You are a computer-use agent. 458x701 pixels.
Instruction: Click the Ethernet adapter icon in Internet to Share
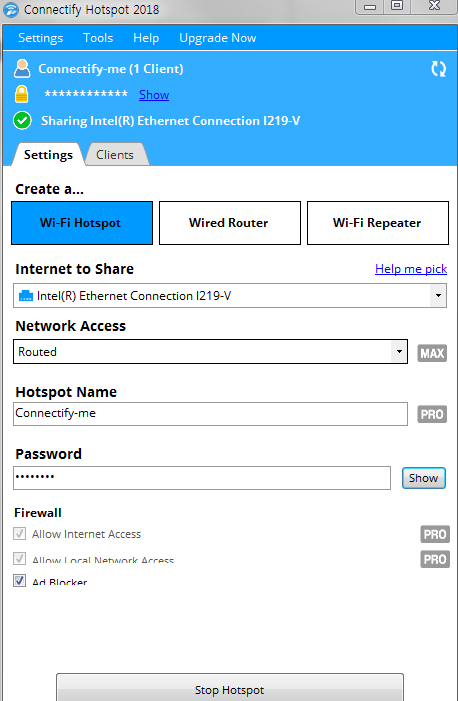(x=26, y=296)
